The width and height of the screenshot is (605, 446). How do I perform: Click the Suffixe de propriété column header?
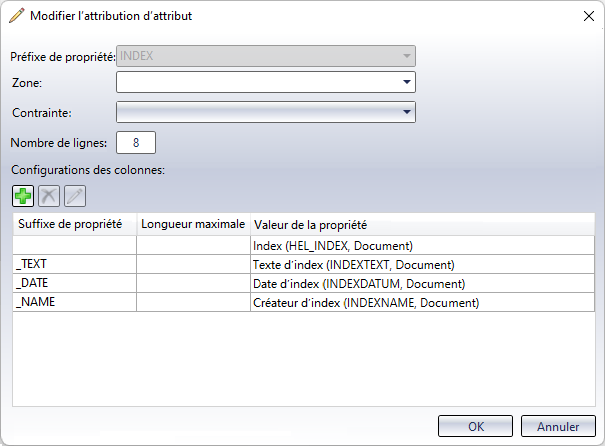pos(74,224)
